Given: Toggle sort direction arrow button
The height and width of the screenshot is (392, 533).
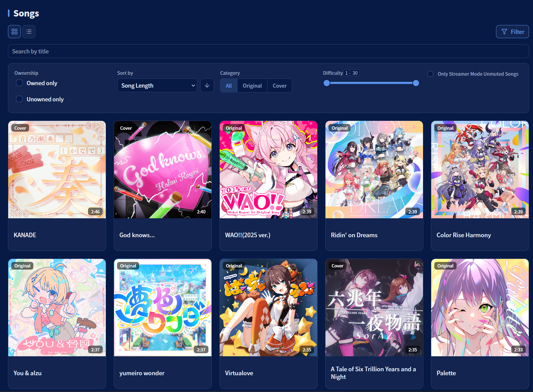Looking at the screenshot, I should pyautogui.click(x=207, y=85).
